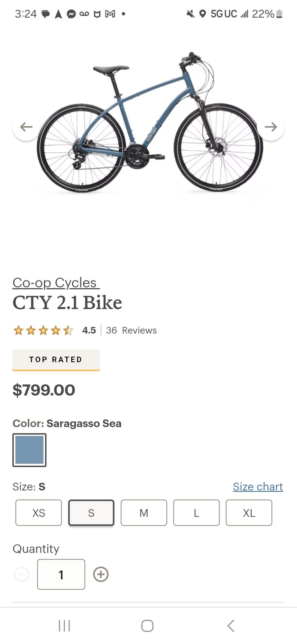The image size is (297, 644).
Task: Tap the star rating icons
Action: (x=43, y=330)
